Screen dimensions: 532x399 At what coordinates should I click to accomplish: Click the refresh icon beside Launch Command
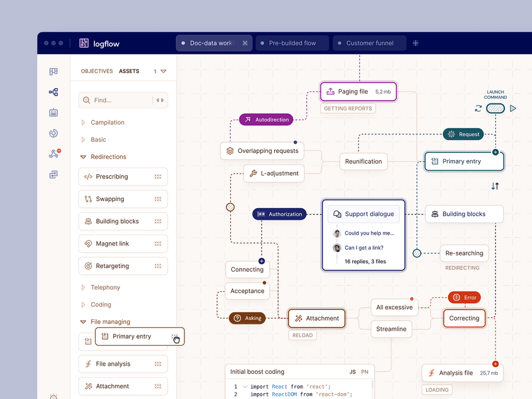click(478, 109)
